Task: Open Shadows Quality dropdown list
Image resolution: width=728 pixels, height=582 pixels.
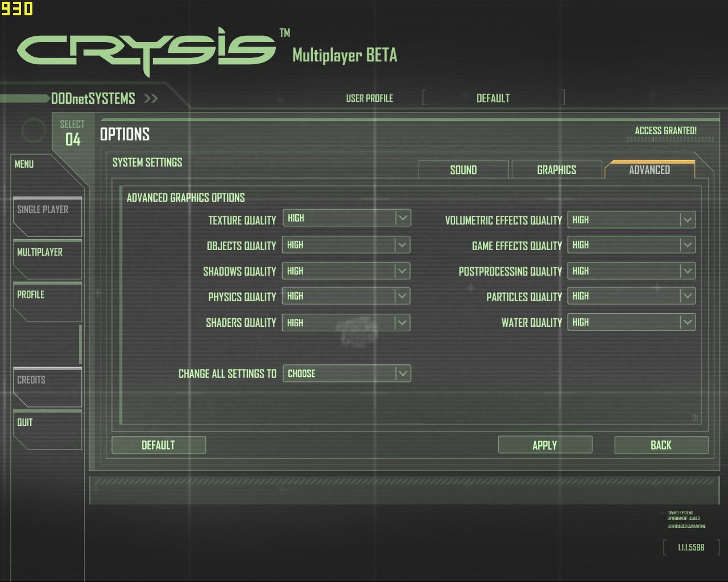Action: [346, 271]
